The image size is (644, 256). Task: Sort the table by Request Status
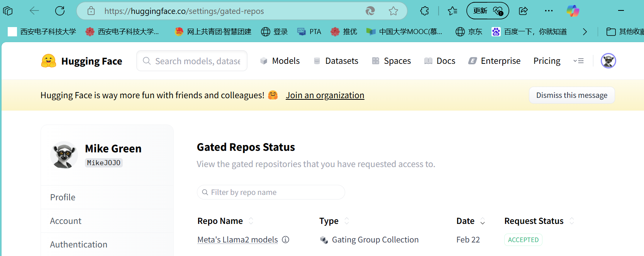tap(572, 221)
